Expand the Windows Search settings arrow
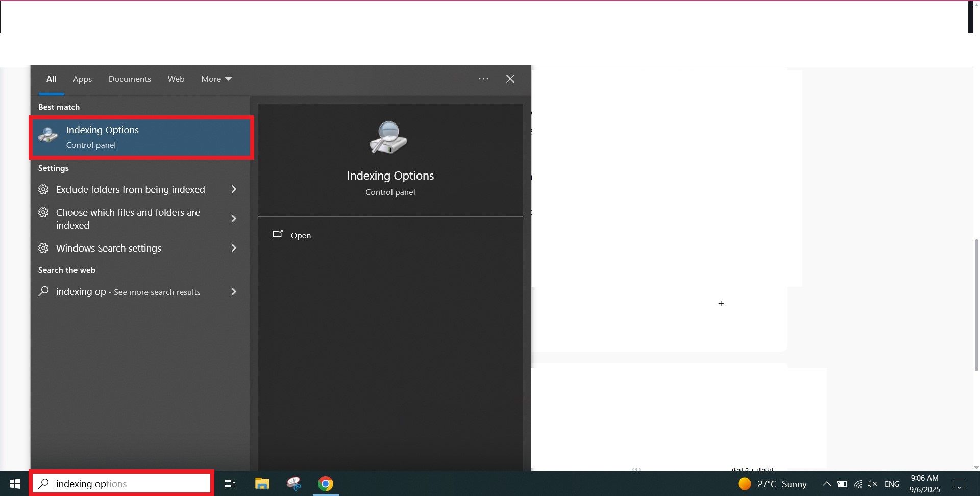 click(234, 248)
